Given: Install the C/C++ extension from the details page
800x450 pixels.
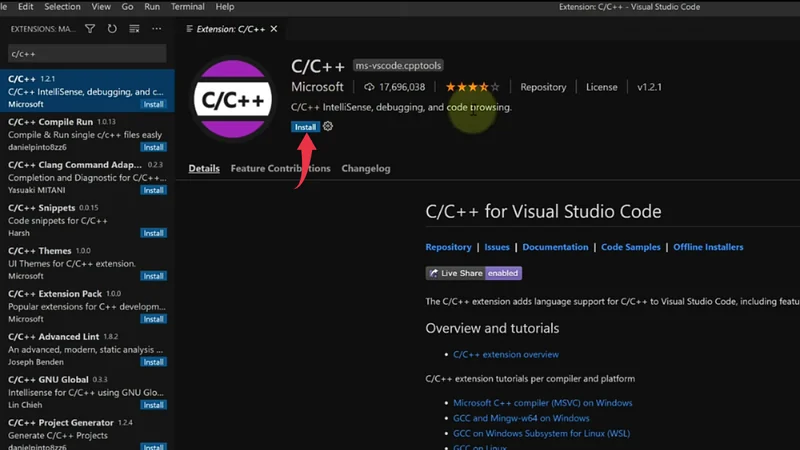Looking at the screenshot, I should pos(305,127).
